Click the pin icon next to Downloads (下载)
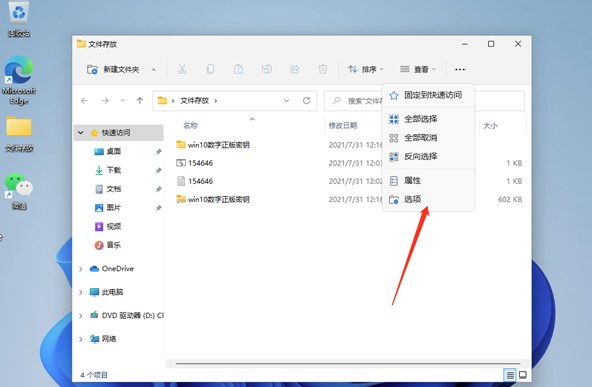The height and width of the screenshot is (387, 592). pos(159,171)
